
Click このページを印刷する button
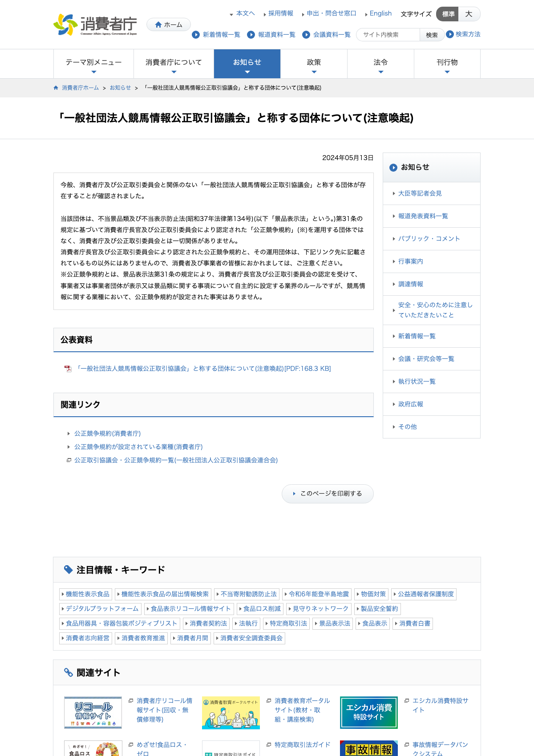328,494
